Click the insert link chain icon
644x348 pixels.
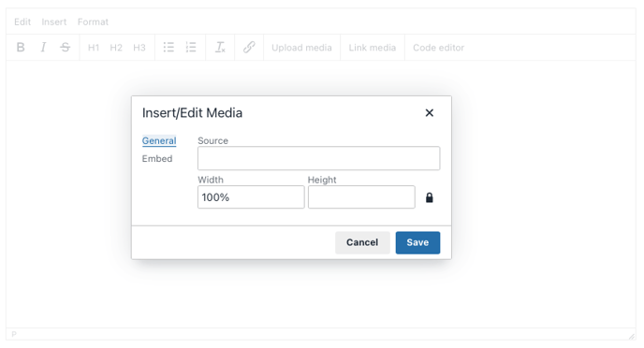[x=249, y=48]
